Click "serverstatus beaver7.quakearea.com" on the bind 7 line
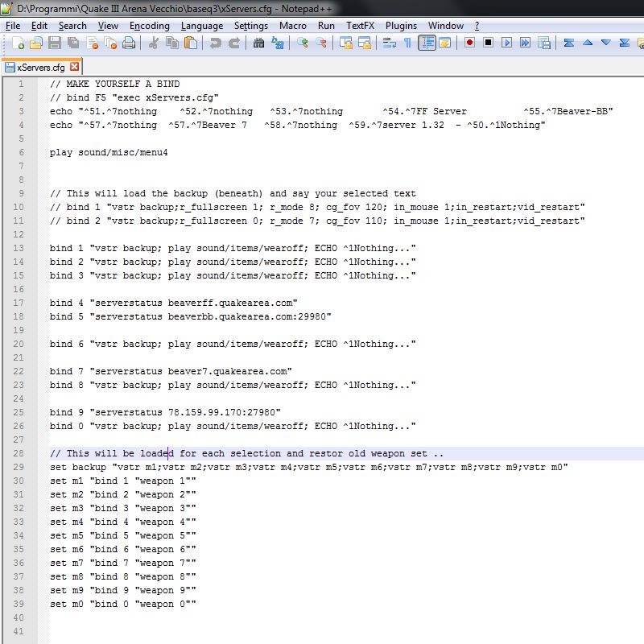Viewport: 644px width, 644px height. pyautogui.click(x=191, y=371)
